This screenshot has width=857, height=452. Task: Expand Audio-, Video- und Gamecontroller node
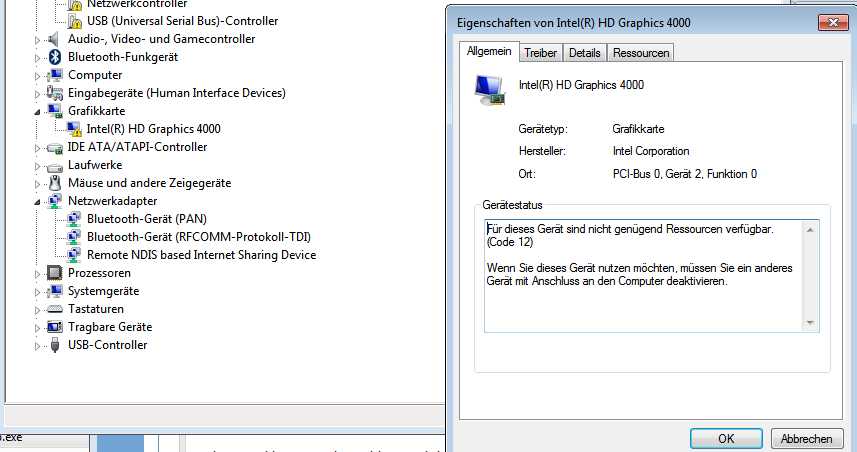[x=37, y=40]
